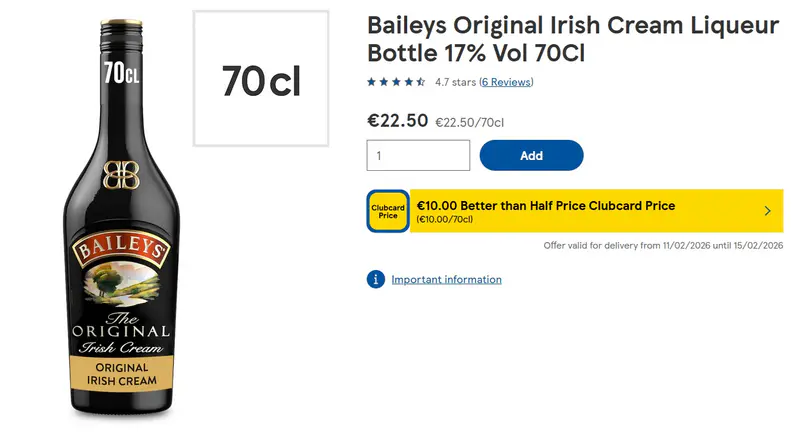
Task: Open the 6 Reviews link
Action: [x=506, y=82]
